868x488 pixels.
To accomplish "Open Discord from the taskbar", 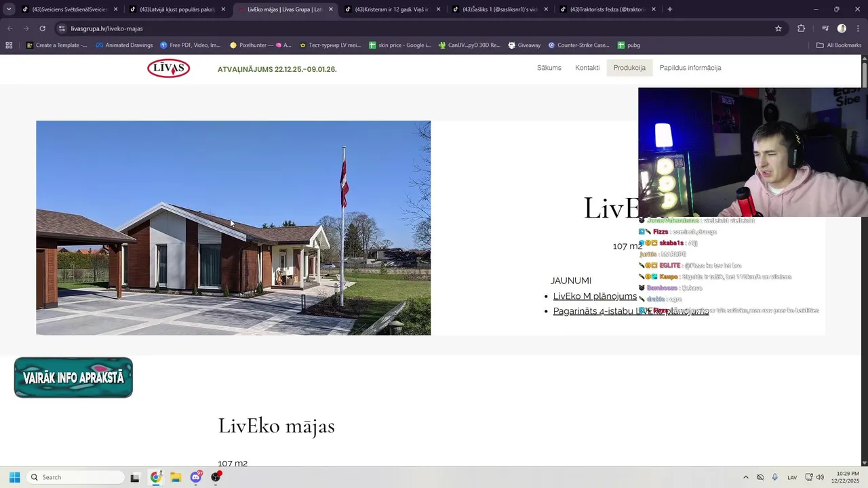I will tap(196, 477).
